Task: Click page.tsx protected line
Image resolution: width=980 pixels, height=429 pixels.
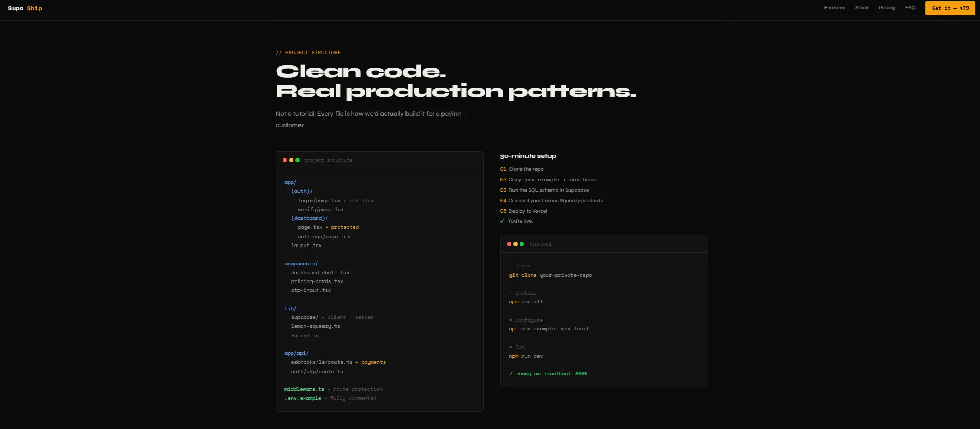Action: pos(328,227)
